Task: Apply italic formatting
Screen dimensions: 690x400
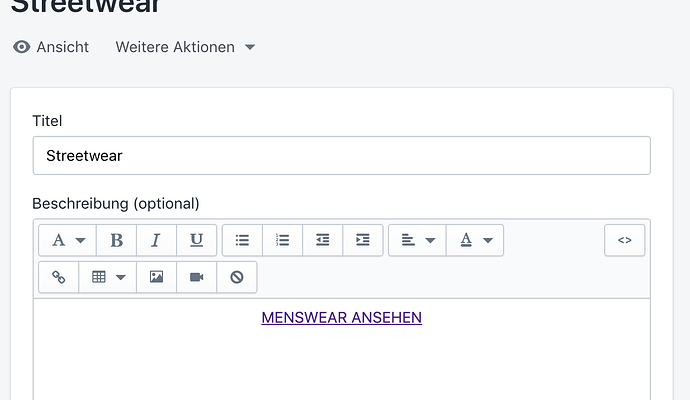Action: [x=156, y=240]
